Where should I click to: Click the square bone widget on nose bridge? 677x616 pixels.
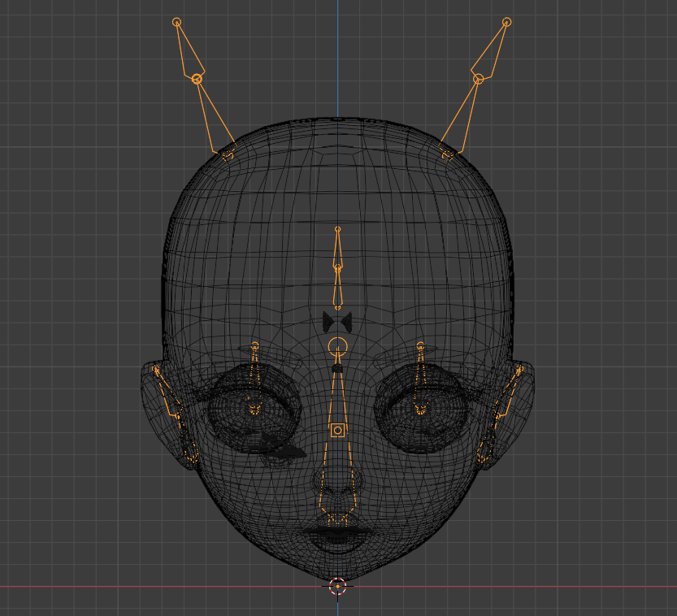click(x=337, y=431)
